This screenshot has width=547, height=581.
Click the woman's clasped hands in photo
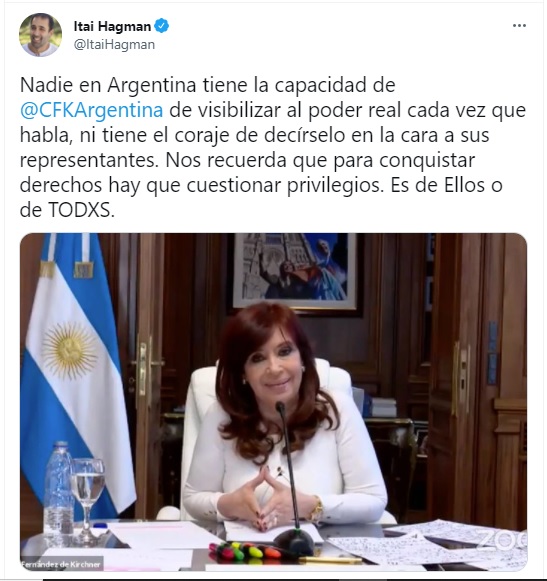(266, 497)
